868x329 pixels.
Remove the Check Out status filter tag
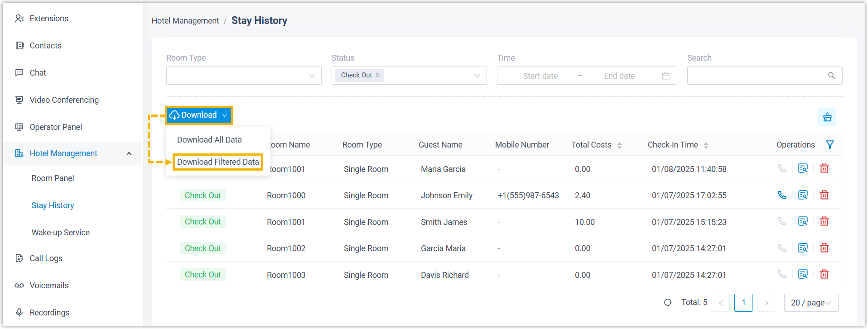coord(377,75)
